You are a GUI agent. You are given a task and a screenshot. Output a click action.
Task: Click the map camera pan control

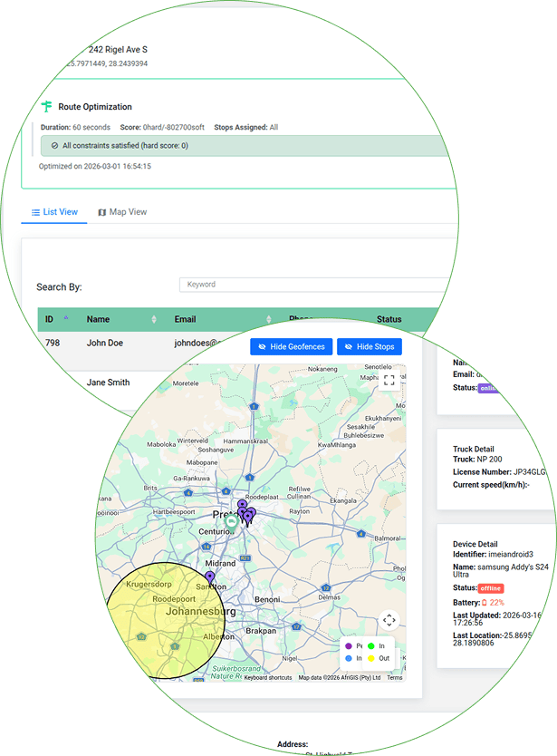(389, 620)
